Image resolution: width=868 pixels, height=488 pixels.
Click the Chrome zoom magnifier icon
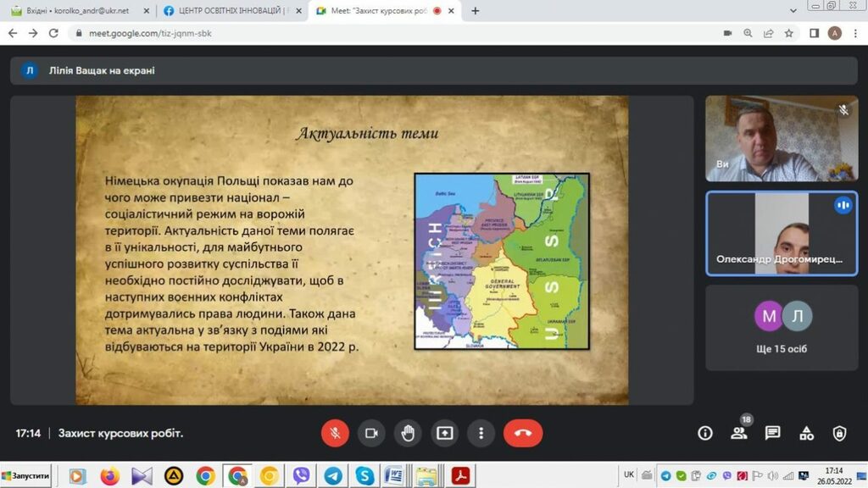tap(748, 33)
